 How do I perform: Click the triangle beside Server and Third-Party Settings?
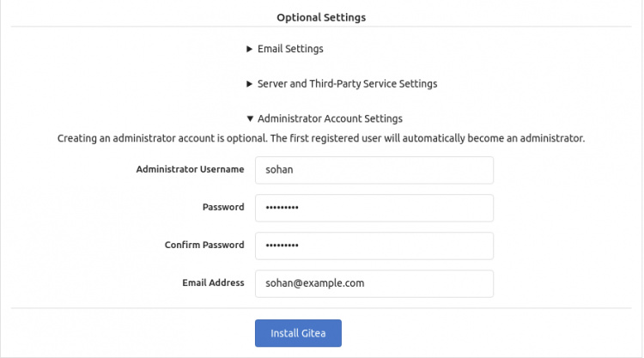coord(250,84)
